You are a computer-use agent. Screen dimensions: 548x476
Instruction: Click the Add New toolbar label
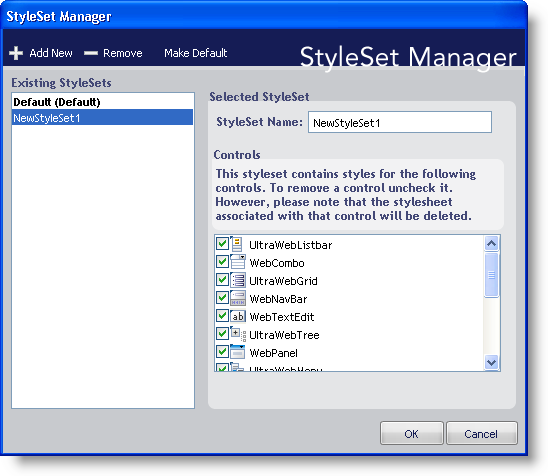(51, 53)
